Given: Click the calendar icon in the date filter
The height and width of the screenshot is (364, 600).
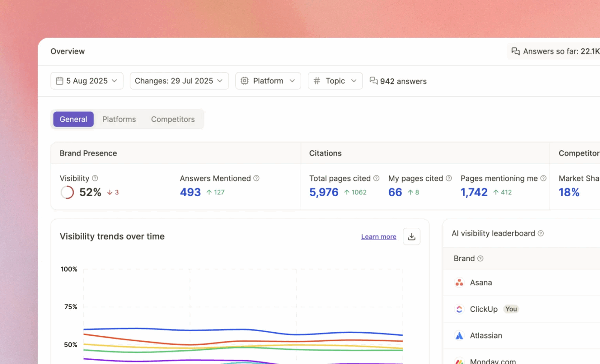Looking at the screenshot, I should (x=60, y=81).
